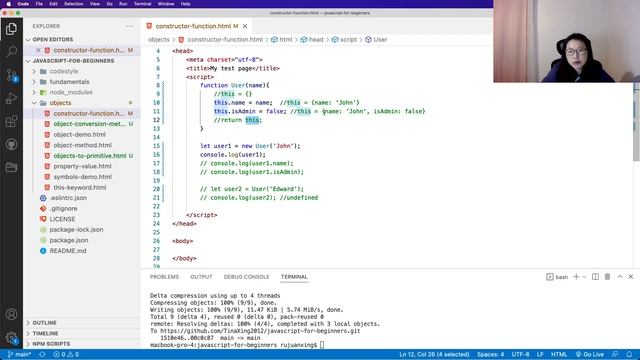This screenshot has width=640, height=360.
Task: Synchronize changes using the status bar sync icon
Action: [x=42, y=354]
